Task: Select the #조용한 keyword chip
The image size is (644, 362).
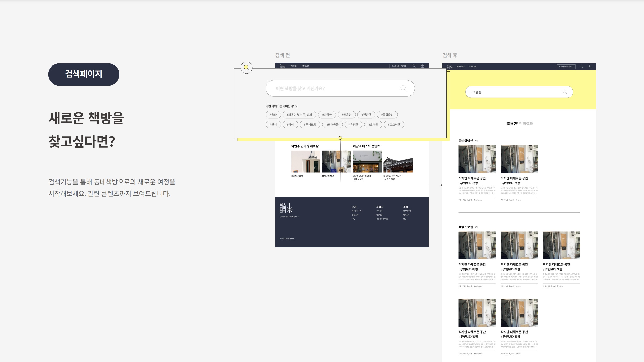Action: (x=346, y=115)
